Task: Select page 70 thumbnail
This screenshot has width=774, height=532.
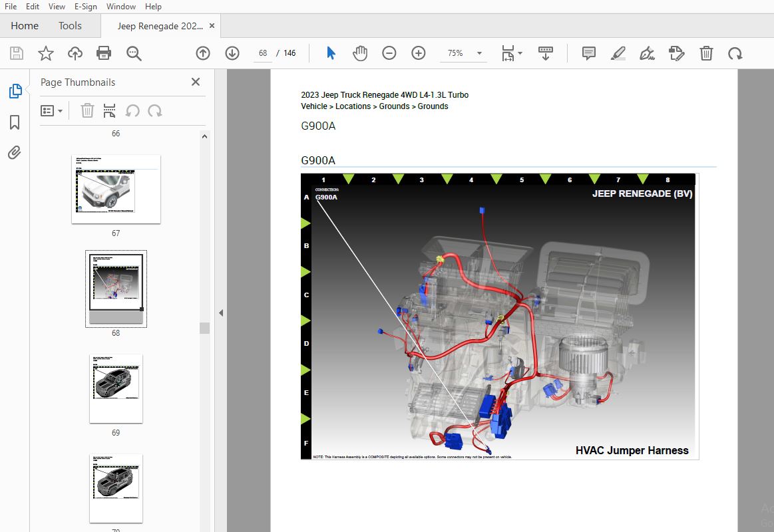Action: [x=116, y=488]
